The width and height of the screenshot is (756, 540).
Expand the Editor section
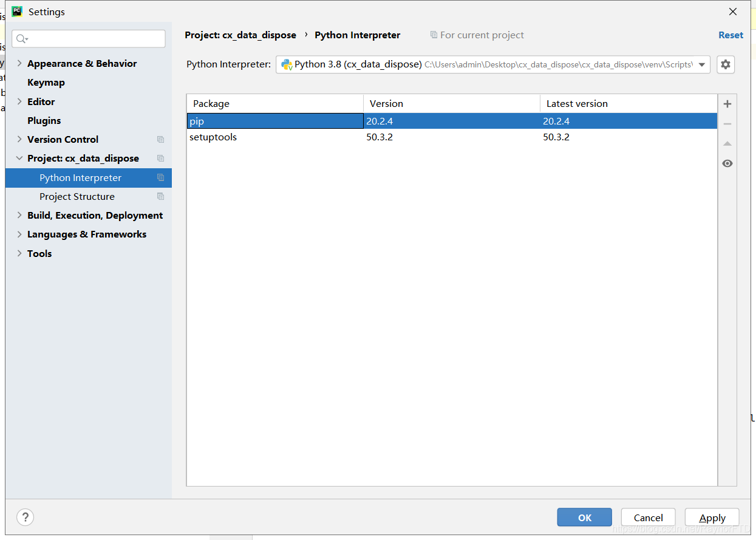click(x=19, y=101)
